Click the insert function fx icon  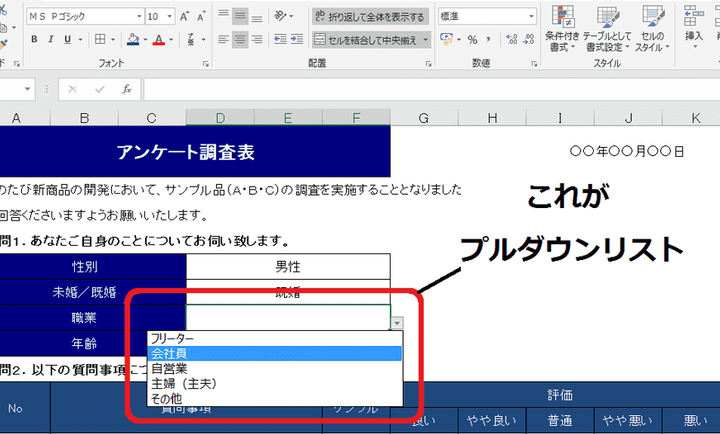[127, 89]
